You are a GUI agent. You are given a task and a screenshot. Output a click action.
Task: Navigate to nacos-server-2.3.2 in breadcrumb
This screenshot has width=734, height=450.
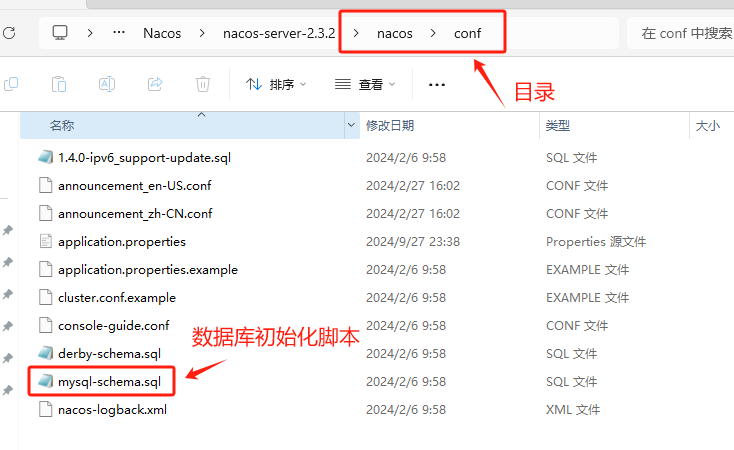tap(279, 33)
